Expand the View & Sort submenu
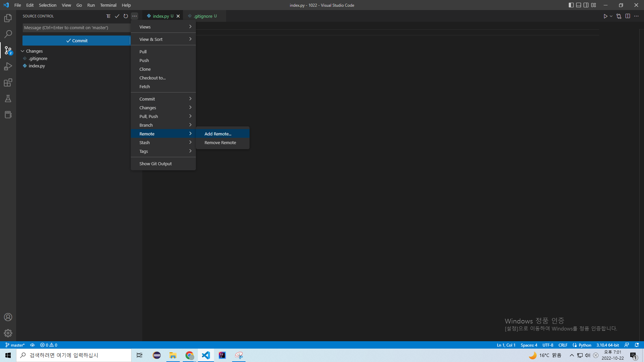The width and height of the screenshot is (644, 362). tap(163, 39)
